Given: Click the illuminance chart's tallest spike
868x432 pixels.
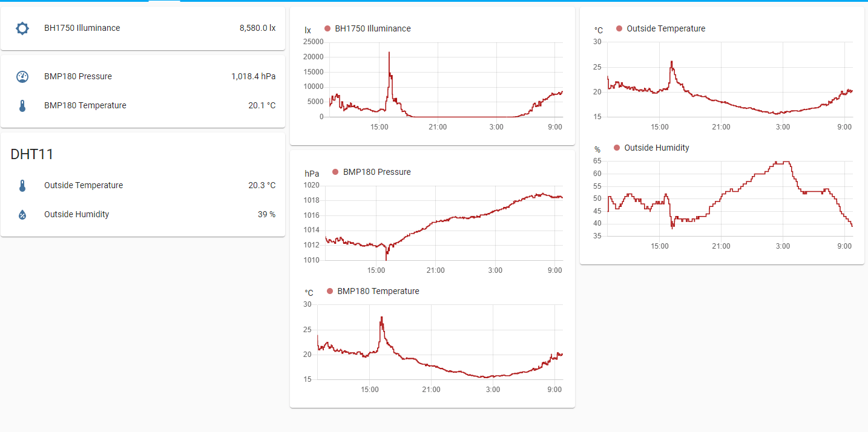Looking at the screenshot, I should (389, 53).
